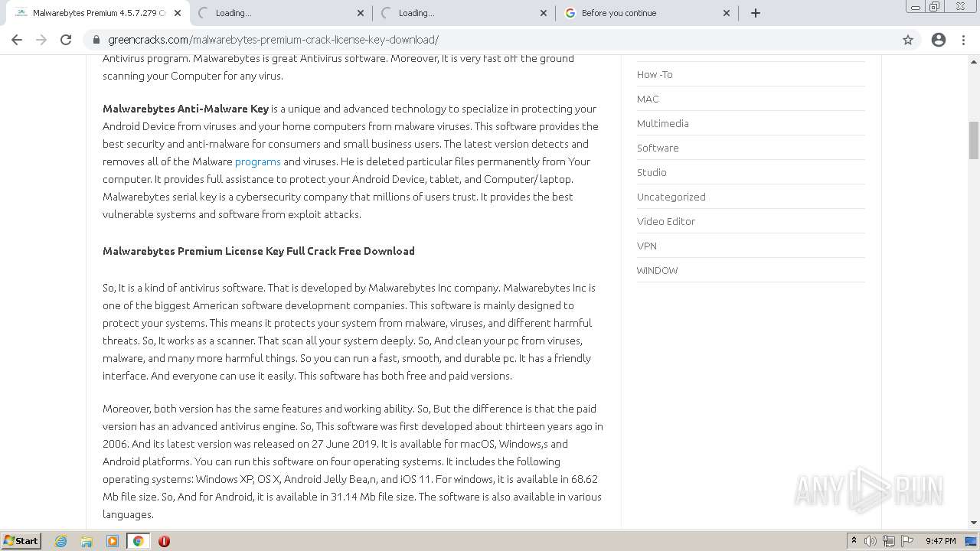Open the 'programs' hyperlink in the article

[257, 161]
